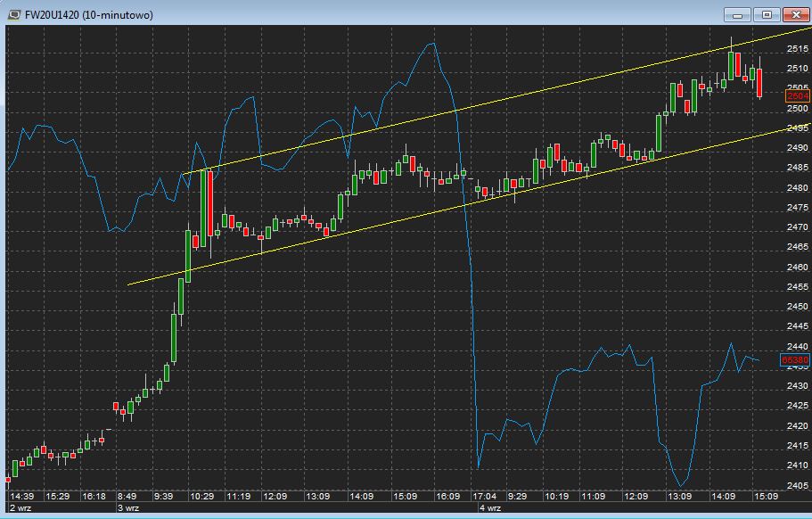The height and width of the screenshot is (519, 812).
Task: Click the blue indicator value label 65380
Action: pos(795,359)
